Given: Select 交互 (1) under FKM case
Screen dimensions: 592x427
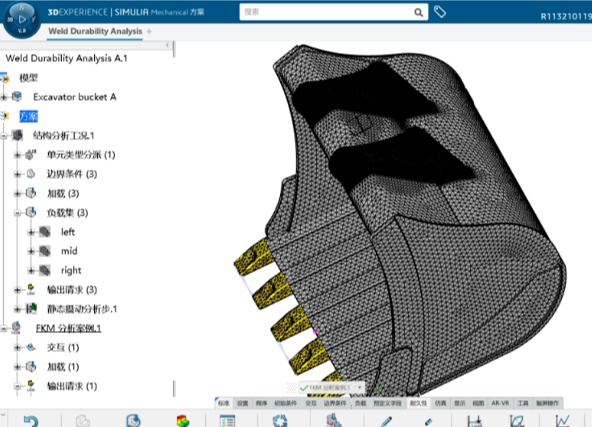Looking at the screenshot, I should point(63,347).
